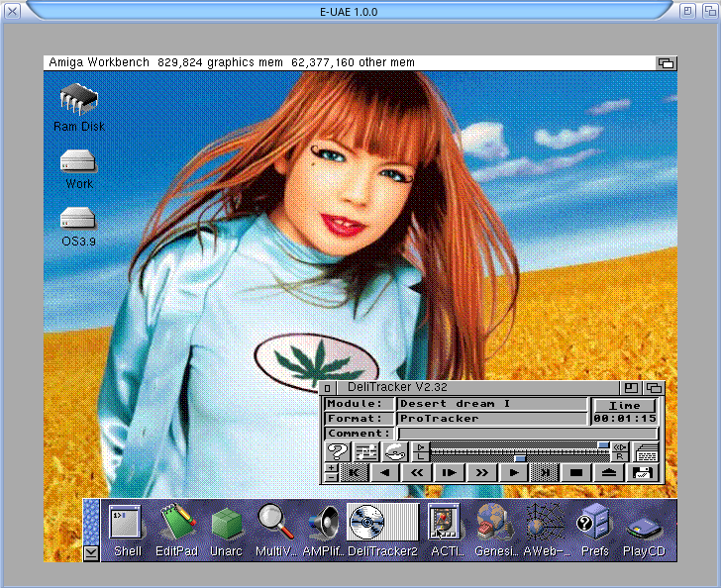Click the 'Comment:' label
This screenshot has width=721, height=588.
click(359, 433)
